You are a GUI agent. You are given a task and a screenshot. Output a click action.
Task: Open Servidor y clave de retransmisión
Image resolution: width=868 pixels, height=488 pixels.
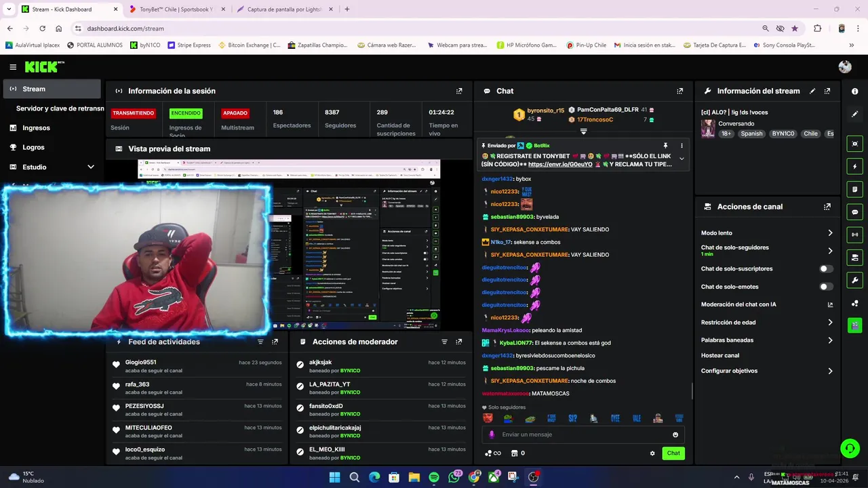(60, 108)
